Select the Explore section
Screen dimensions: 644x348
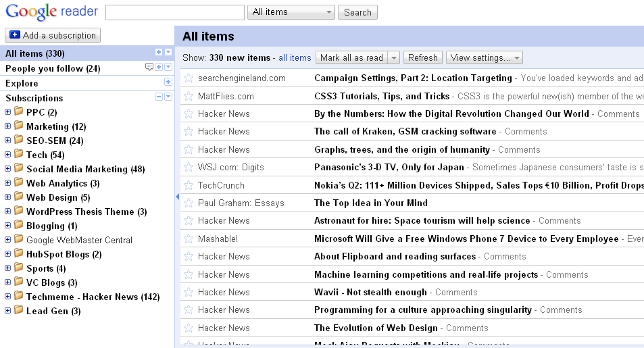[22, 83]
